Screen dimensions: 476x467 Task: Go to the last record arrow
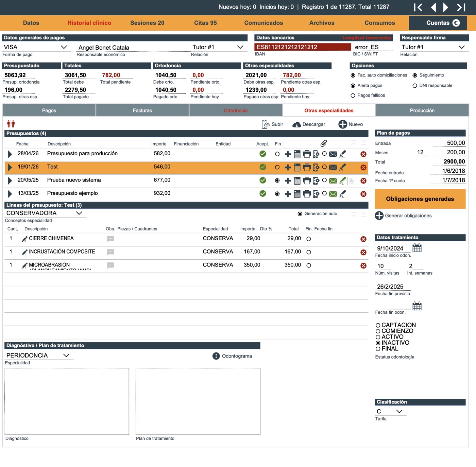coord(461,7)
